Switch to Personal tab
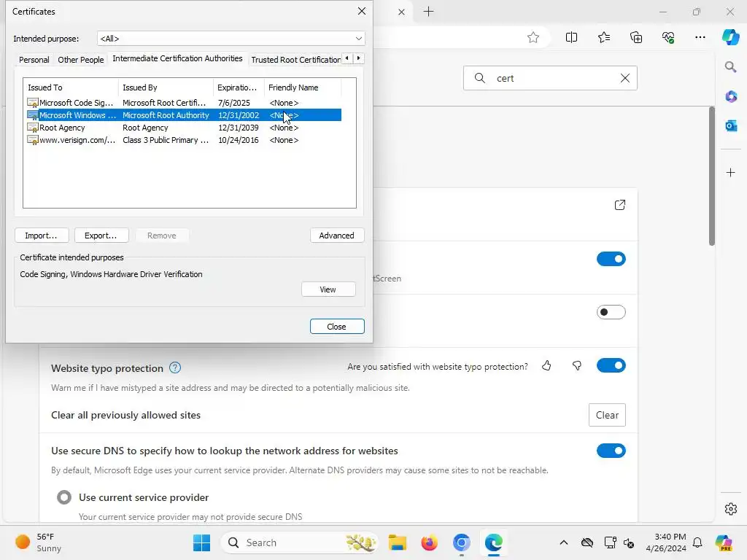 pyautogui.click(x=34, y=60)
